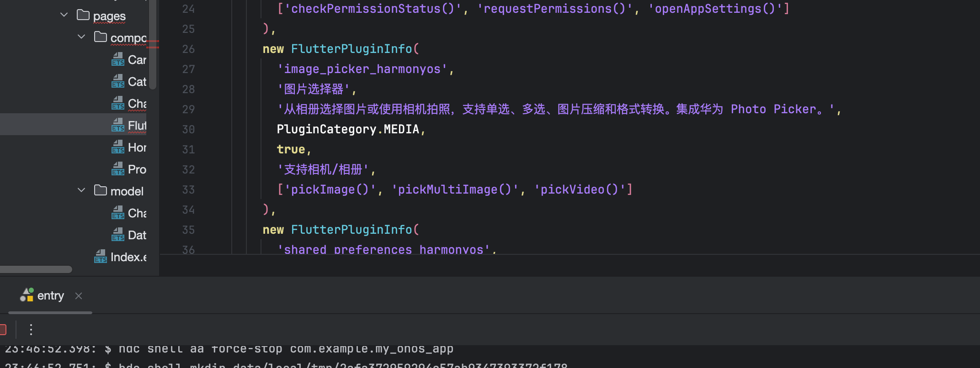This screenshot has width=980, height=368.
Task: Click 'pickMultiImage()' string on line 33
Action: tap(455, 189)
